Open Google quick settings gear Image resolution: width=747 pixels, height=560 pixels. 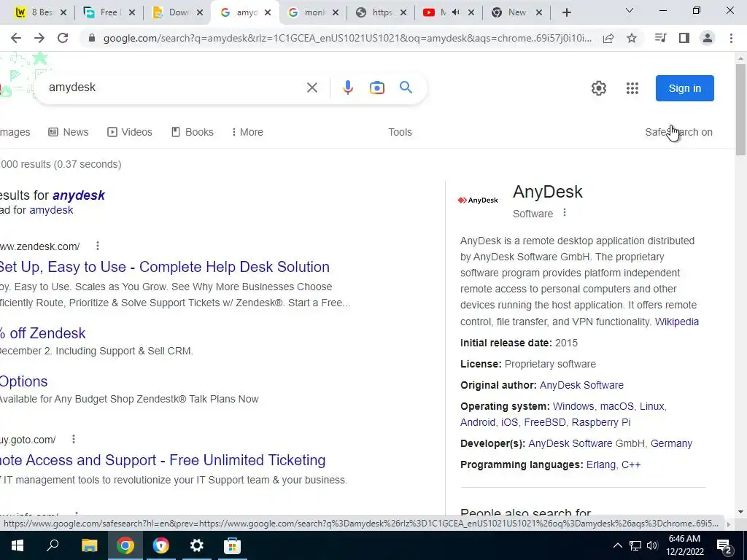599,88
